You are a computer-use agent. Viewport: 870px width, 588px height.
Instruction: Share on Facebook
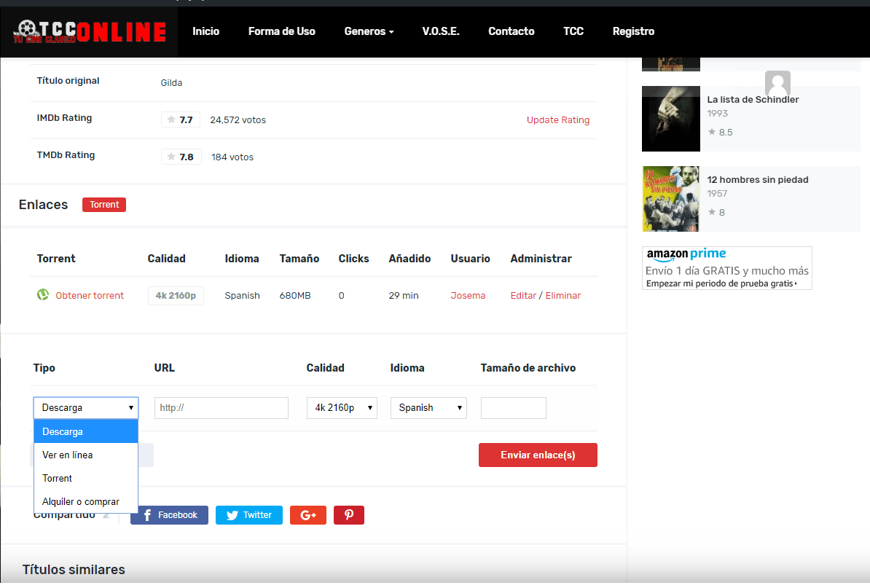pos(169,515)
